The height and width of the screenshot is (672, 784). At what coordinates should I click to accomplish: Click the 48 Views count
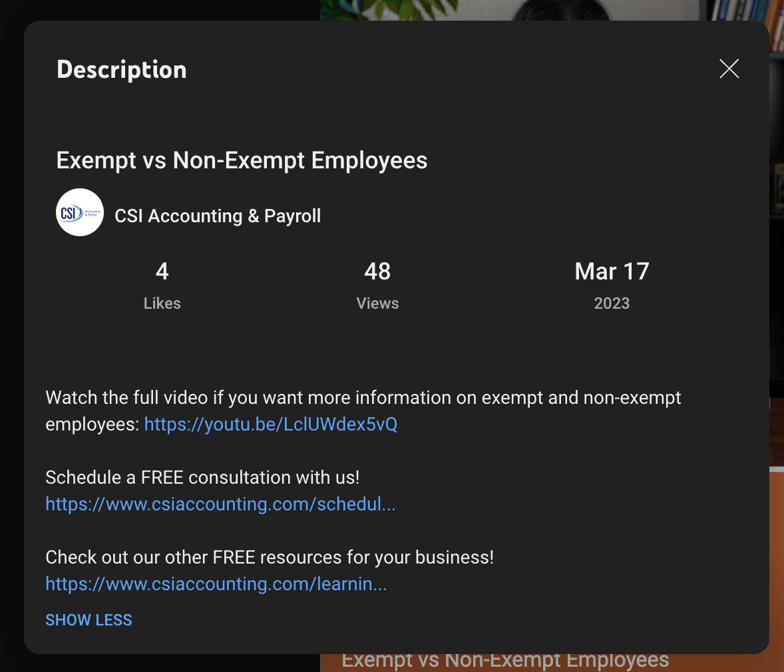click(x=377, y=285)
